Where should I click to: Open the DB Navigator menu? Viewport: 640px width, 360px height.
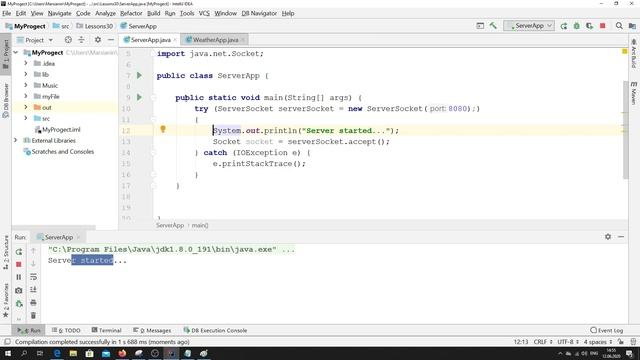click(259, 13)
